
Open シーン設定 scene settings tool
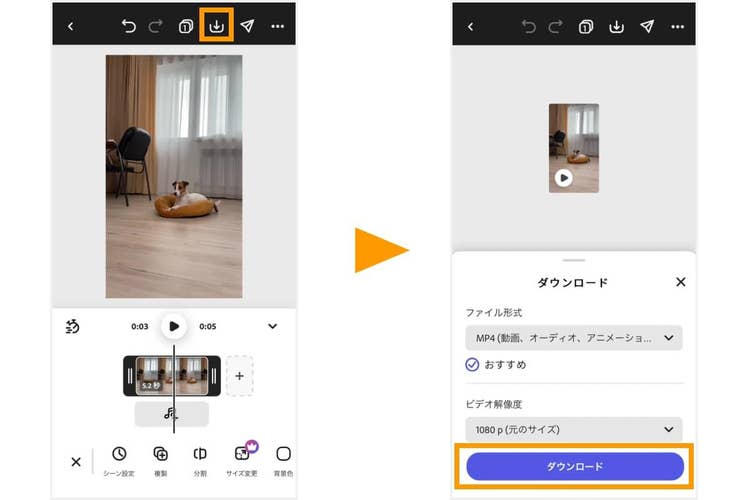coord(119,461)
